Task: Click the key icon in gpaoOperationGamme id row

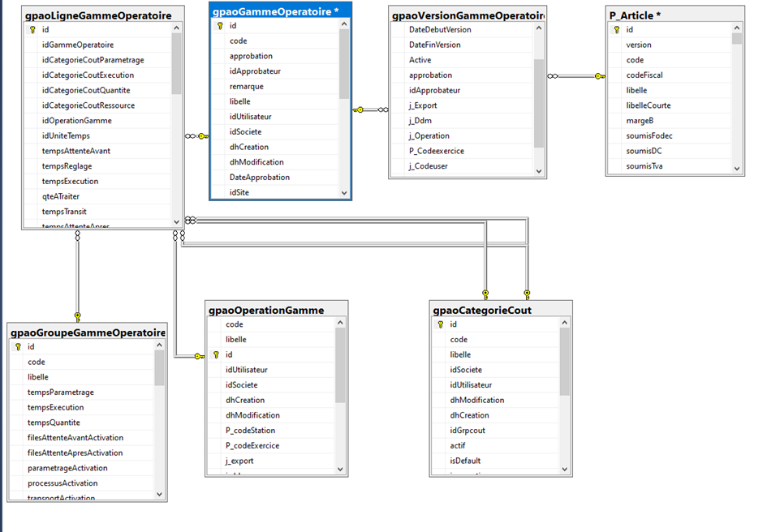Action: (x=216, y=355)
